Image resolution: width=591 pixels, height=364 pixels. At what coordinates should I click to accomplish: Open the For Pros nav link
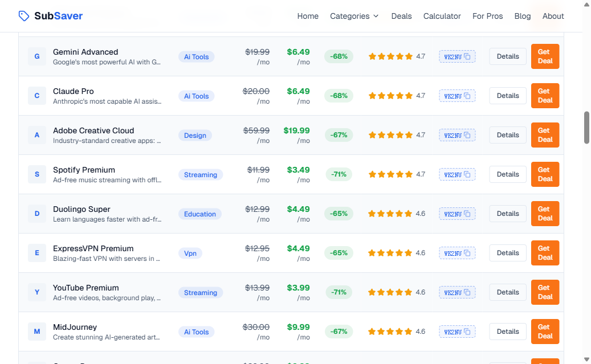tap(487, 16)
